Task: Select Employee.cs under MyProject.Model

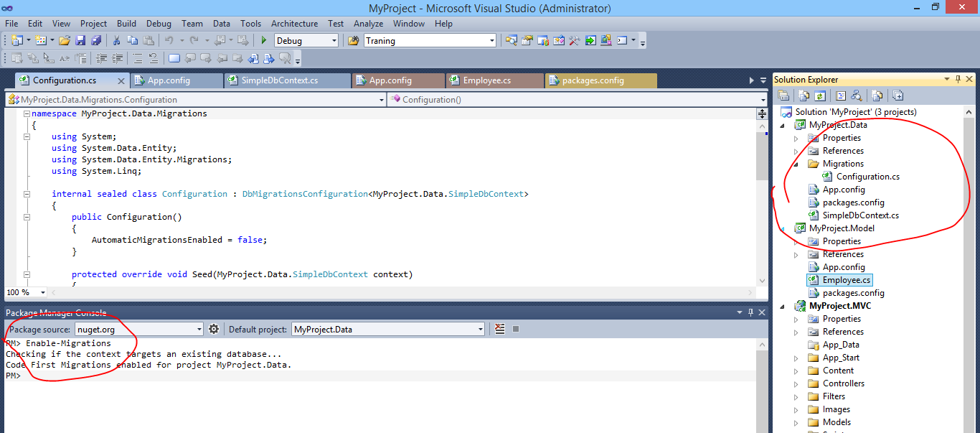Action: pyautogui.click(x=847, y=280)
